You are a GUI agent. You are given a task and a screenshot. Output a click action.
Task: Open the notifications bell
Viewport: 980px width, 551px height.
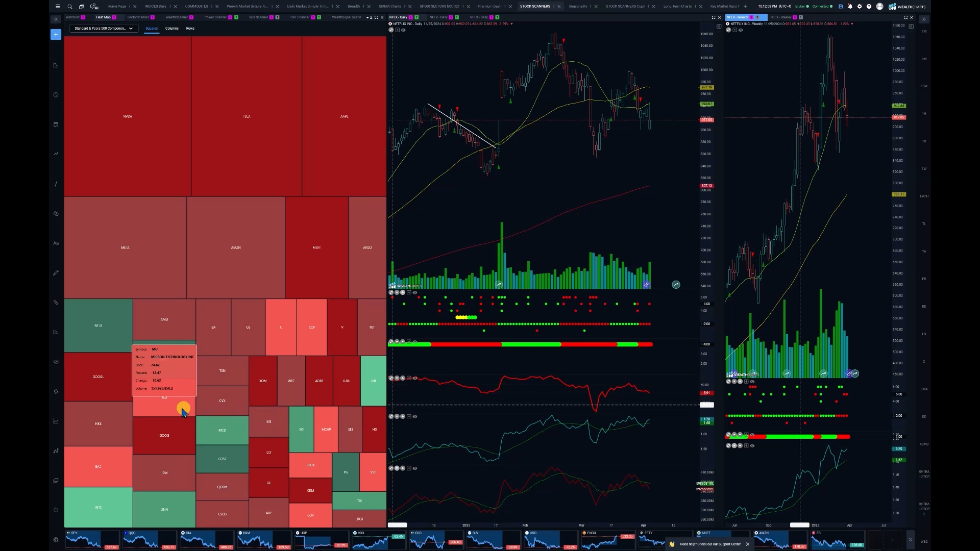[850, 7]
